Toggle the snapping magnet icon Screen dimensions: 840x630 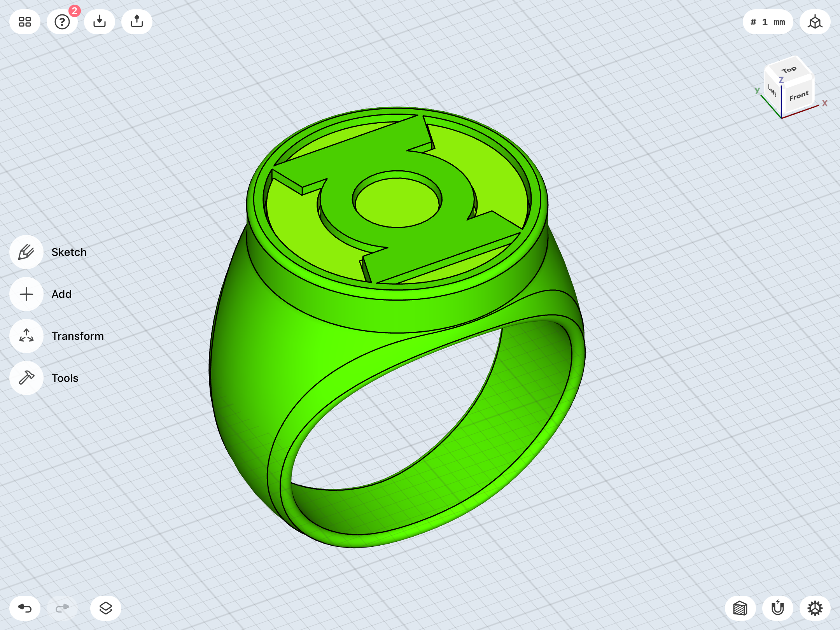[778, 608]
